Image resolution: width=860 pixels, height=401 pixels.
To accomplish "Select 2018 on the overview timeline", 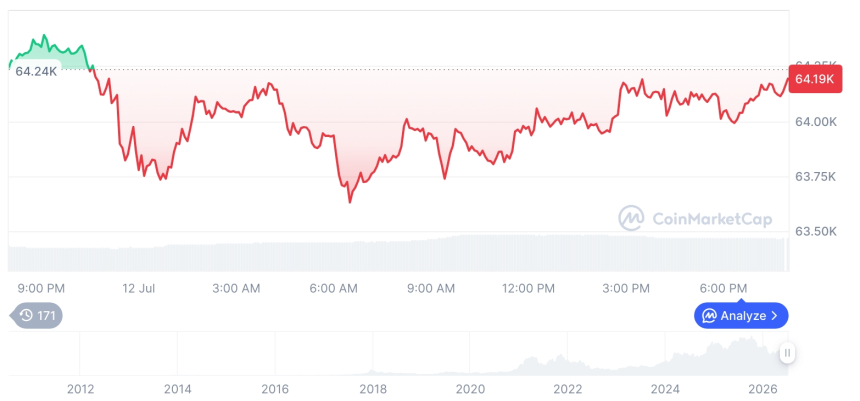I will 372,389.
